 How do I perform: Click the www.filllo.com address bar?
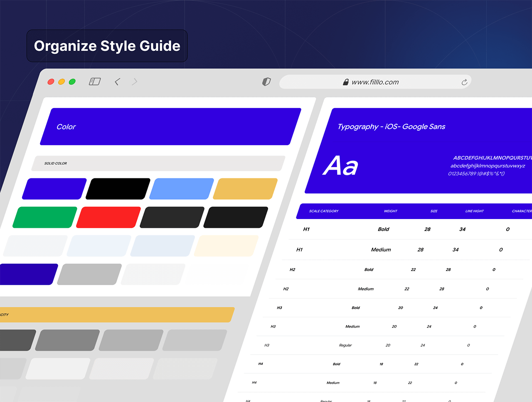(375, 82)
